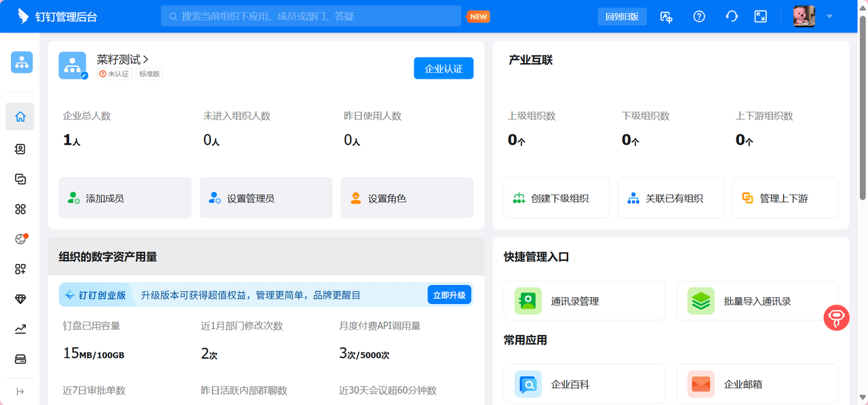Click the add-application grid plus sidebar icon
868x405 pixels.
pyautogui.click(x=20, y=269)
